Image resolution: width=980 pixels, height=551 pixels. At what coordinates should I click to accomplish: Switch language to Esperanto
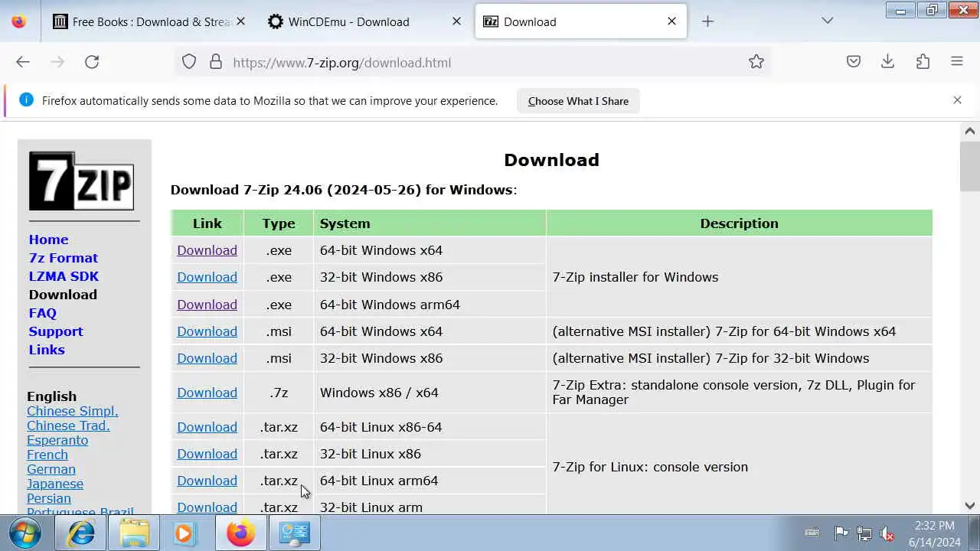point(57,440)
